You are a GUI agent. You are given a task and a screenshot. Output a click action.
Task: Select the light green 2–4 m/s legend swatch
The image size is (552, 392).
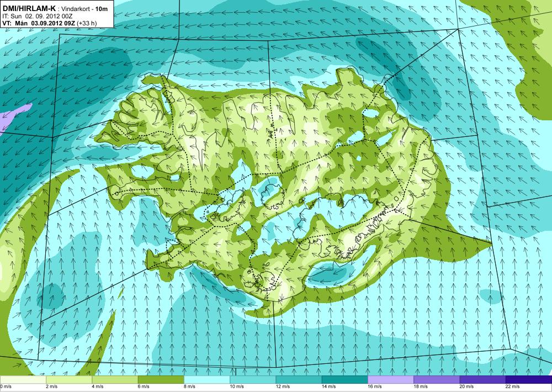(x=69, y=380)
